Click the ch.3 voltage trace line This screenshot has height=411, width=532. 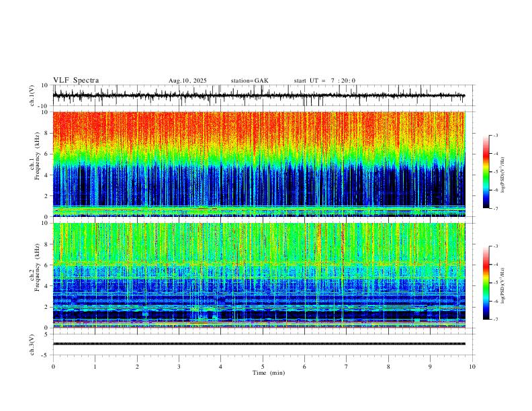click(x=259, y=344)
